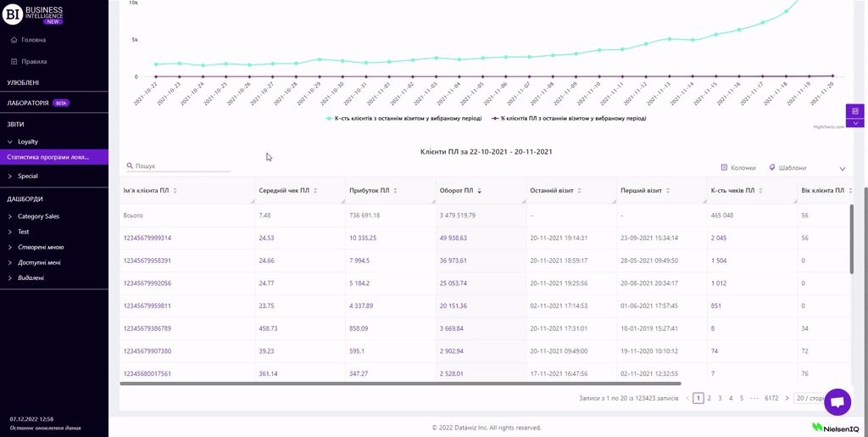
Task: Click the Головна home icon
Action: (x=14, y=40)
